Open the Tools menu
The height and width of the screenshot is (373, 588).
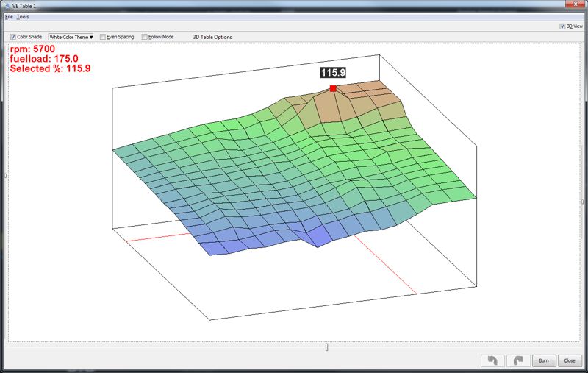pos(24,16)
